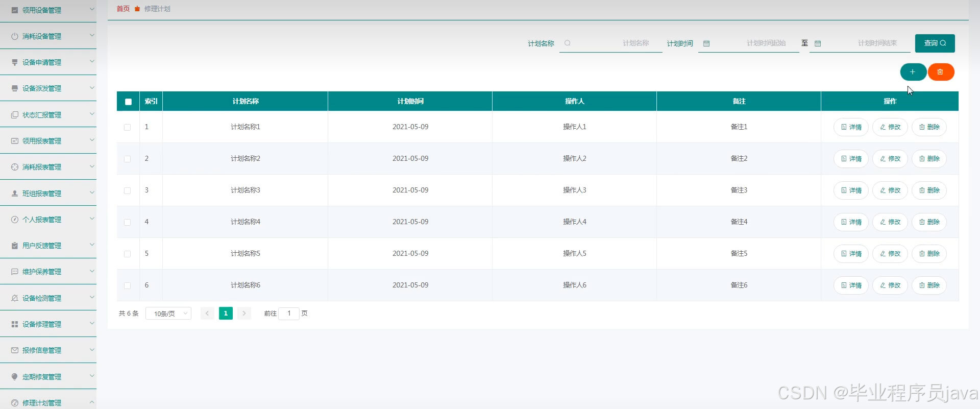The width and height of the screenshot is (980, 409).
Task: Click the search icon in 计划名称 field
Action: coord(568,43)
